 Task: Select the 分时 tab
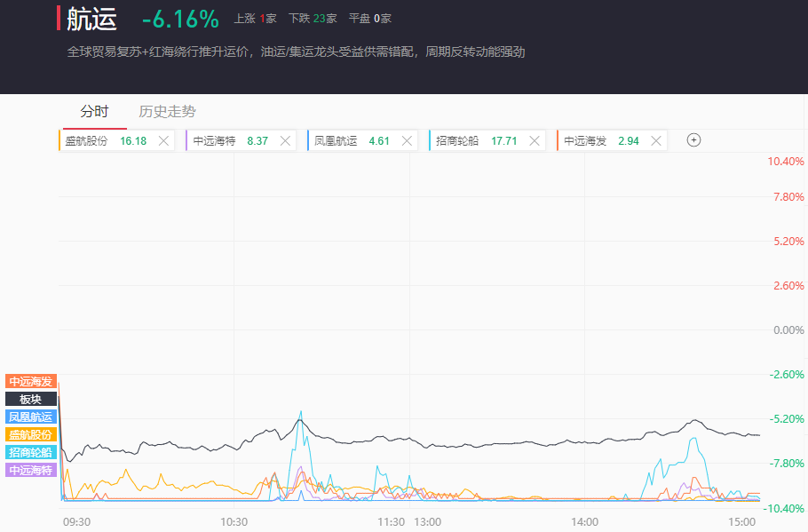[94, 112]
